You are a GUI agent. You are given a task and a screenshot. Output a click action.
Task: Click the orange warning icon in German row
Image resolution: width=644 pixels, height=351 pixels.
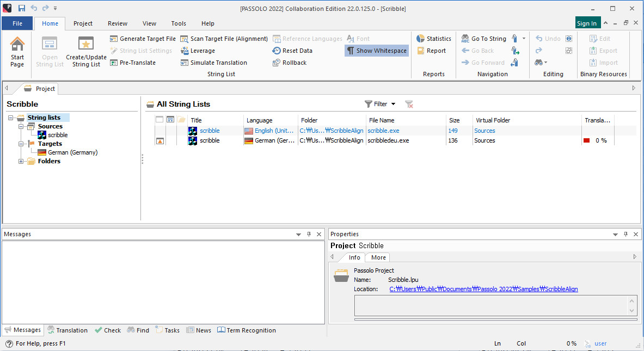pos(160,141)
